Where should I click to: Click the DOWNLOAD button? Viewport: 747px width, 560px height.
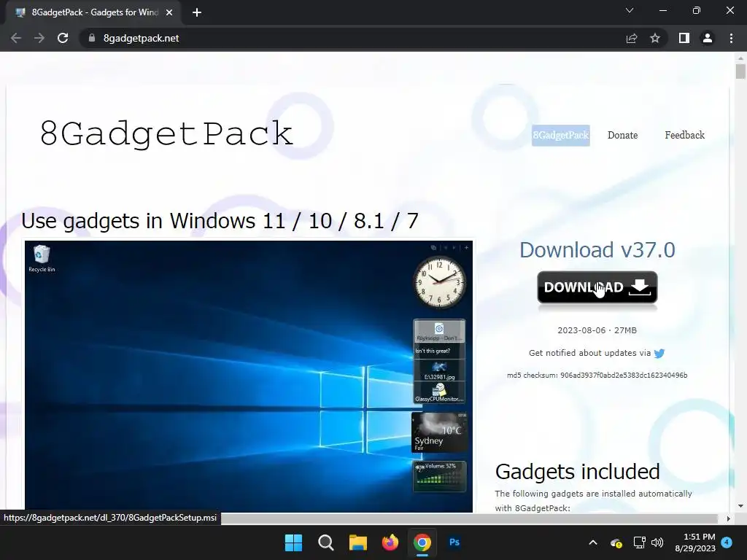point(597,287)
